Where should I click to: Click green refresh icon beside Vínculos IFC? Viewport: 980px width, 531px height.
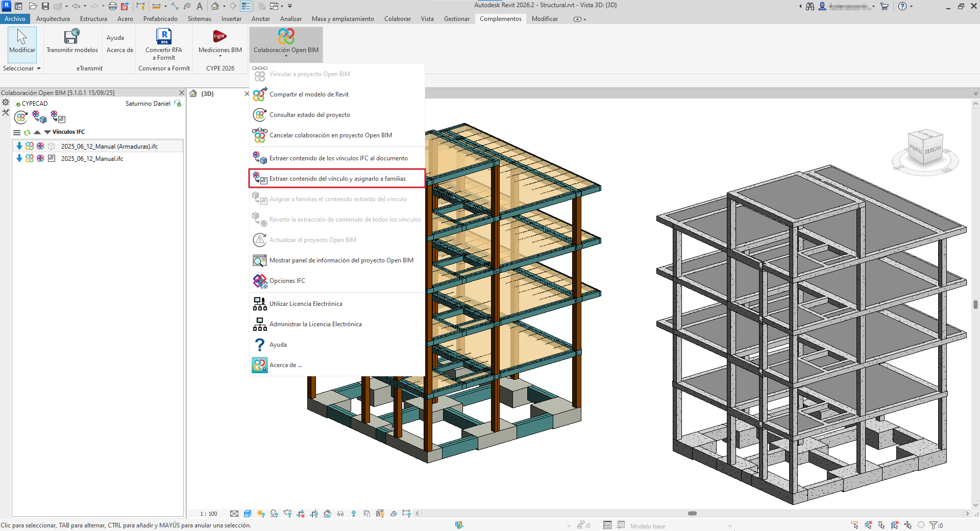27,132
